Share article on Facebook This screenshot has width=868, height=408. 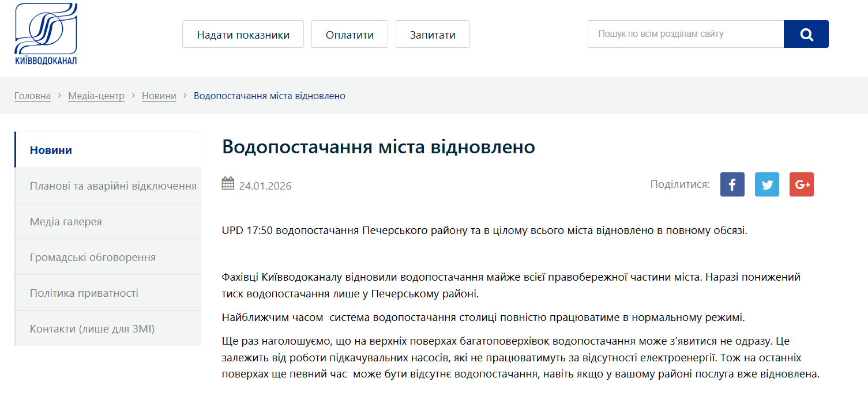coord(732,184)
